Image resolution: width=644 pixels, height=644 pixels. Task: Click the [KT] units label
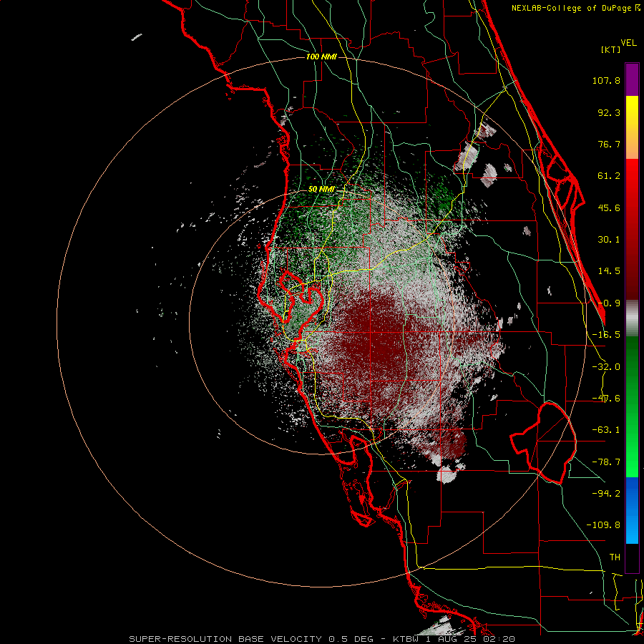click(610, 49)
